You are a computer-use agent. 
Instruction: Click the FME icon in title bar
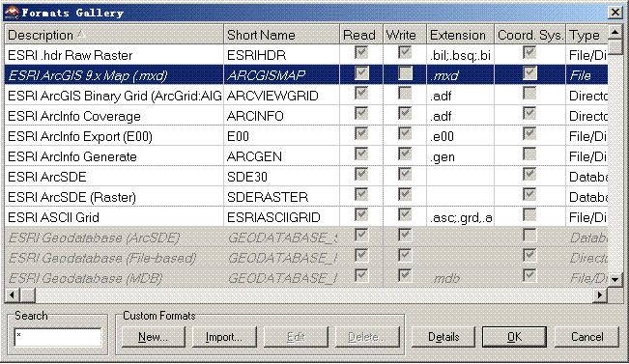pos(12,13)
